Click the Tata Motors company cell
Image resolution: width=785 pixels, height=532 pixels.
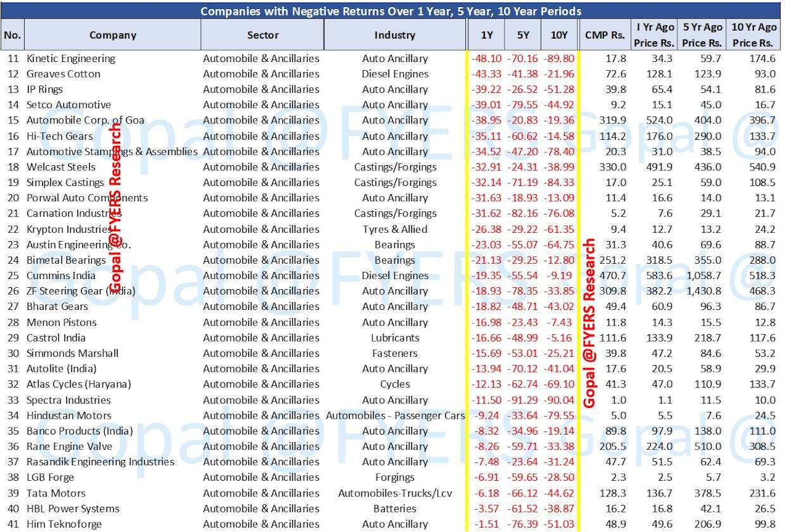(x=56, y=493)
